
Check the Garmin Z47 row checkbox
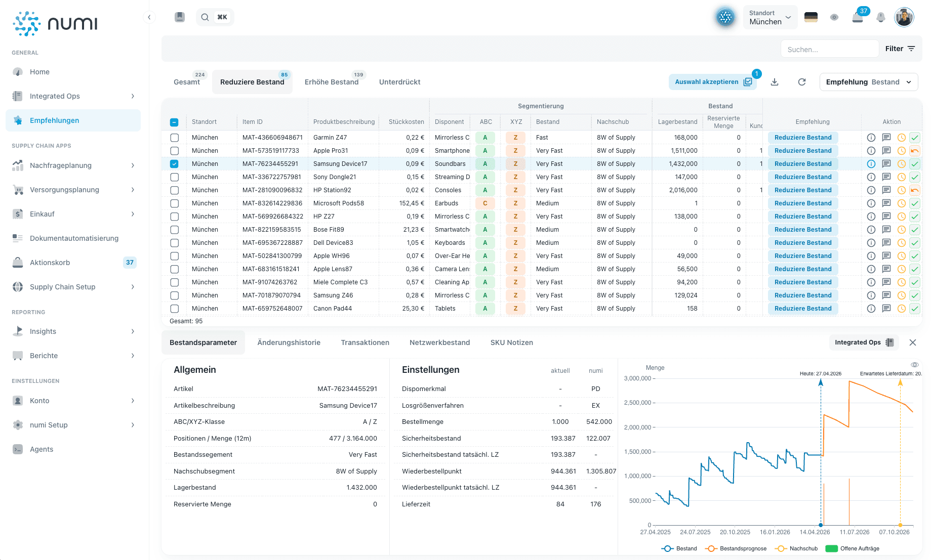click(x=175, y=138)
